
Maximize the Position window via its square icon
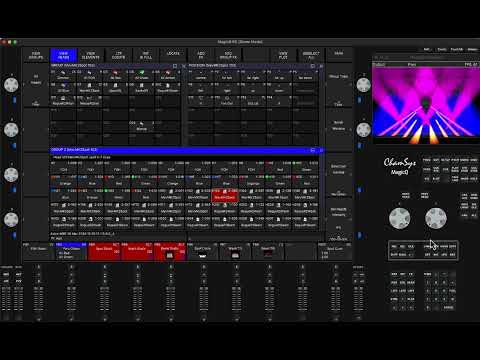pyautogui.click(x=313, y=66)
